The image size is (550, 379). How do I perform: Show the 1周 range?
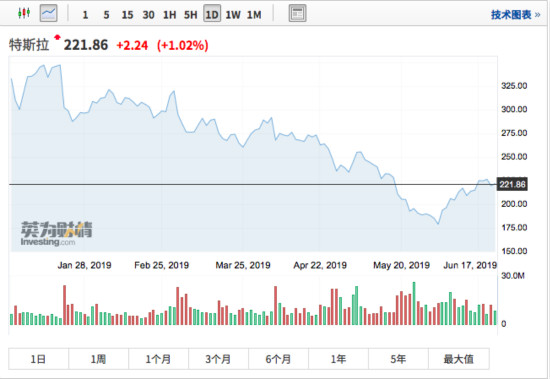99,359
